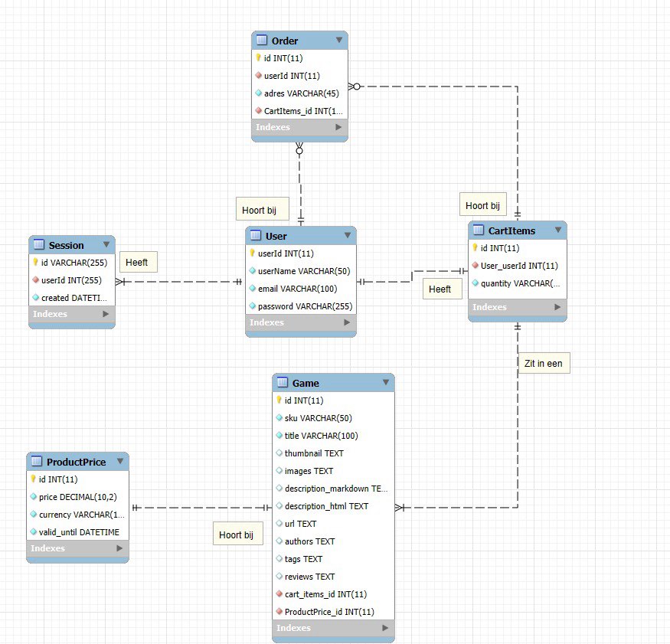Screen dimensions: 670x644
Task: Select the key icon beside Order's id column
Action: pos(260,57)
